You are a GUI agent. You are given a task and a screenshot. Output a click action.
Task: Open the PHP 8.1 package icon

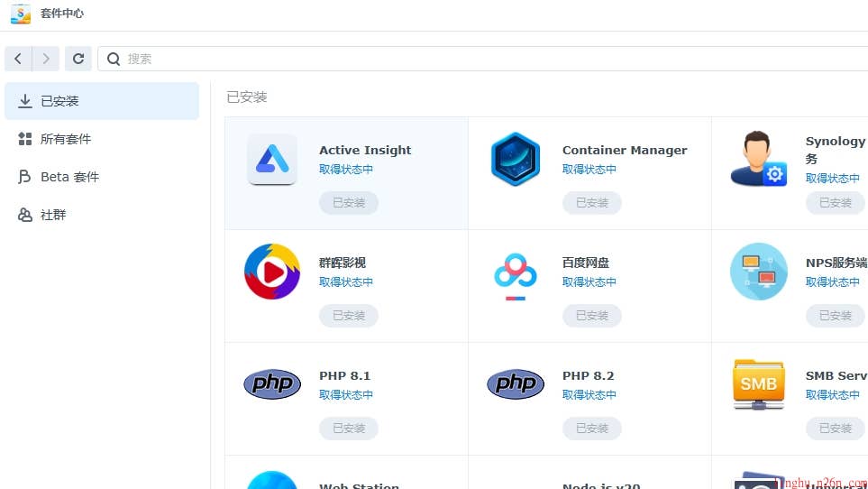pyautogui.click(x=272, y=384)
